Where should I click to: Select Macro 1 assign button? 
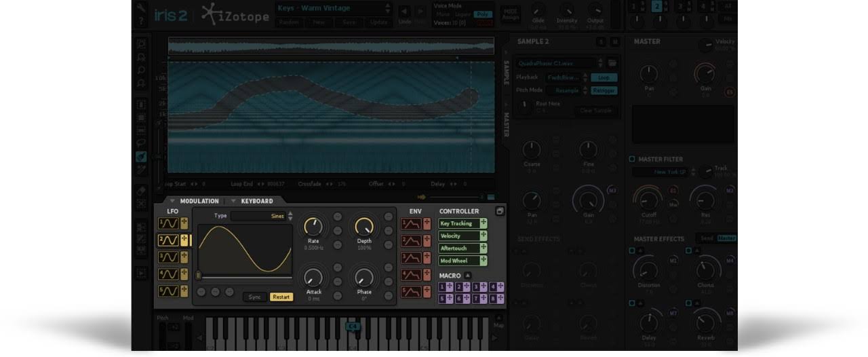(x=446, y=286)
